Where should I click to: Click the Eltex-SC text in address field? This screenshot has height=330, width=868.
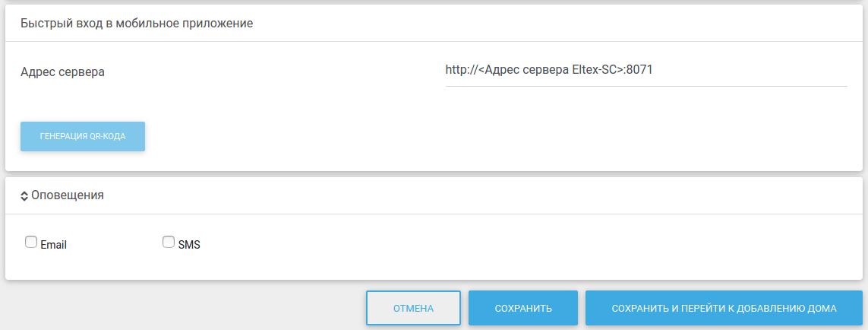594,70
